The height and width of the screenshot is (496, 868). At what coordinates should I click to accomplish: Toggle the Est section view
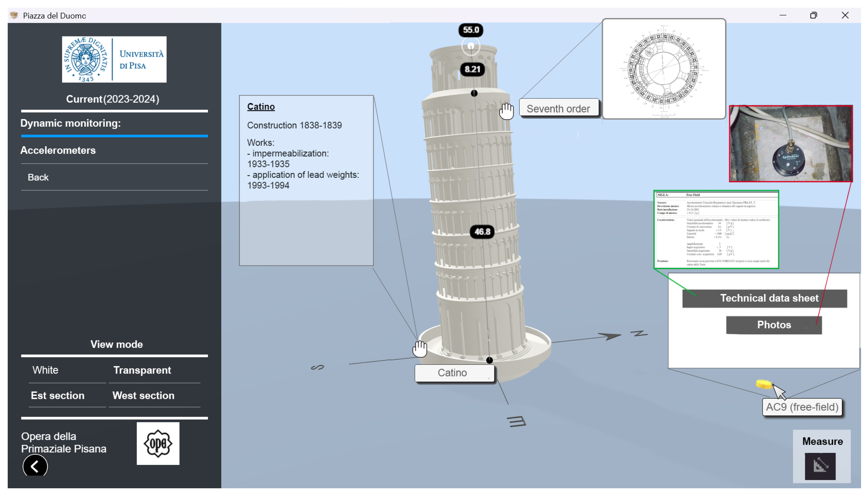coord(57,395)
